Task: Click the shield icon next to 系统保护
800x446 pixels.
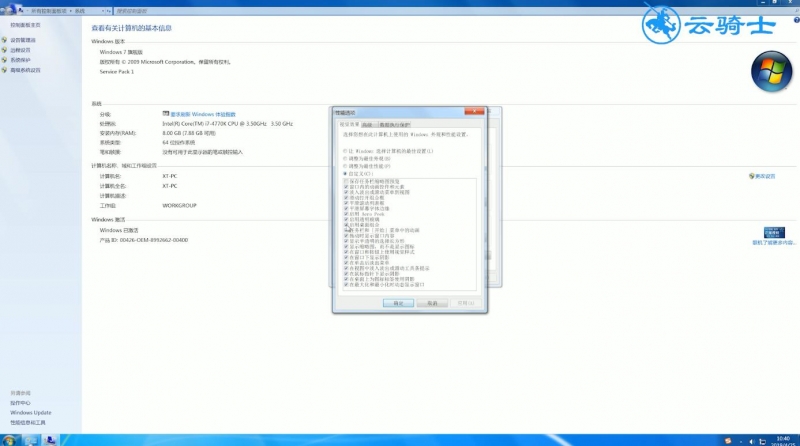Action: click(4, 60)
